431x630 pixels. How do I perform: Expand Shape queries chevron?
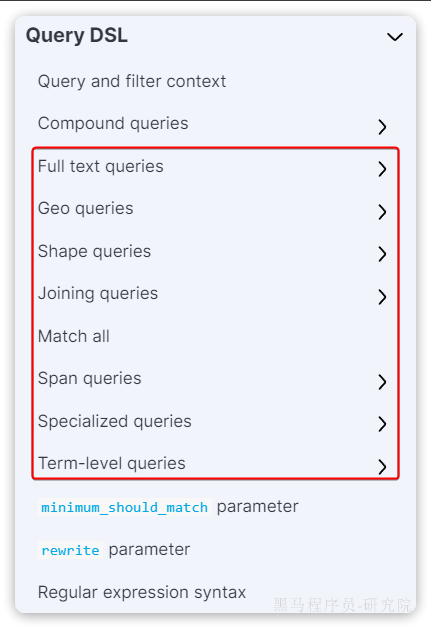tap(382, 254)
